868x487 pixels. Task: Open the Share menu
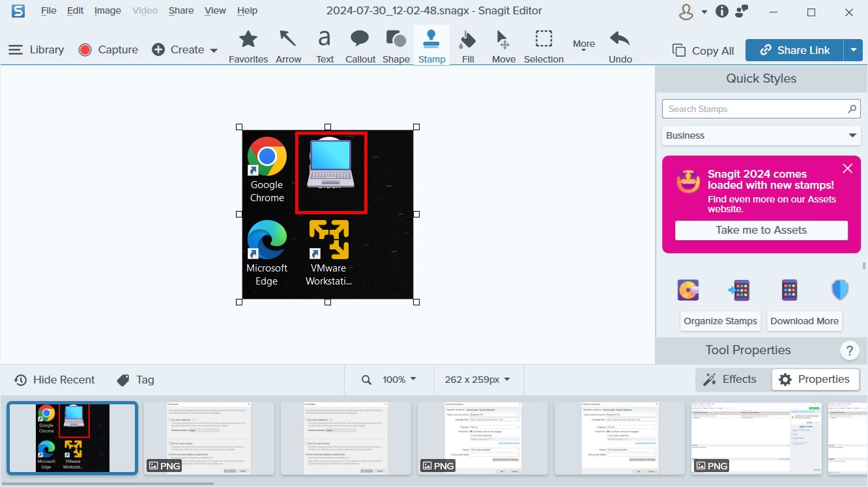click(x=181, y=10)
